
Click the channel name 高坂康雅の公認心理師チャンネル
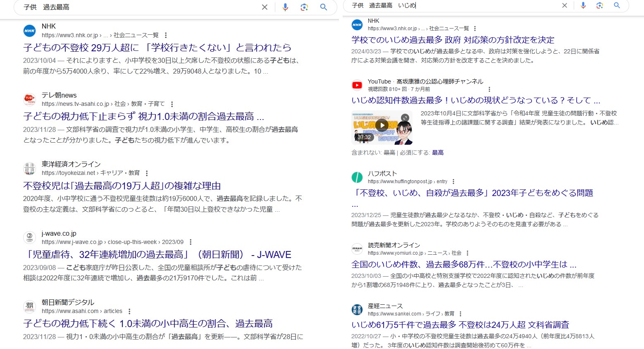pos(440,81)
